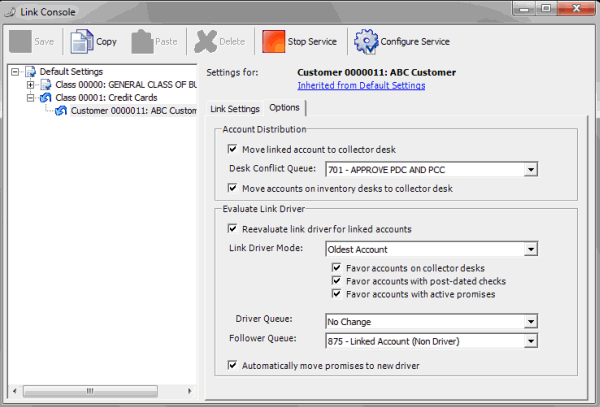Click the Save text label
The width and height of the screenshot is (600, 407).
pyautogui.click(x=44, y=41)
